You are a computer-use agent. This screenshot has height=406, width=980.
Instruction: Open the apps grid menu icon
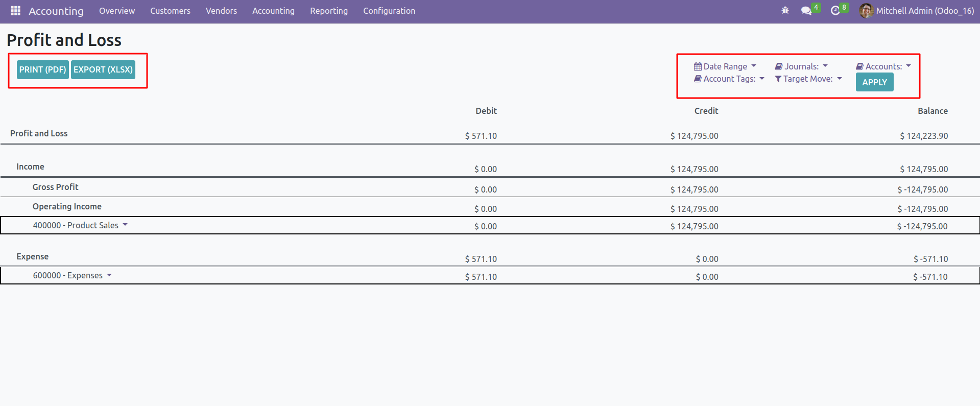pyautogui.click(x=15, y=11)
